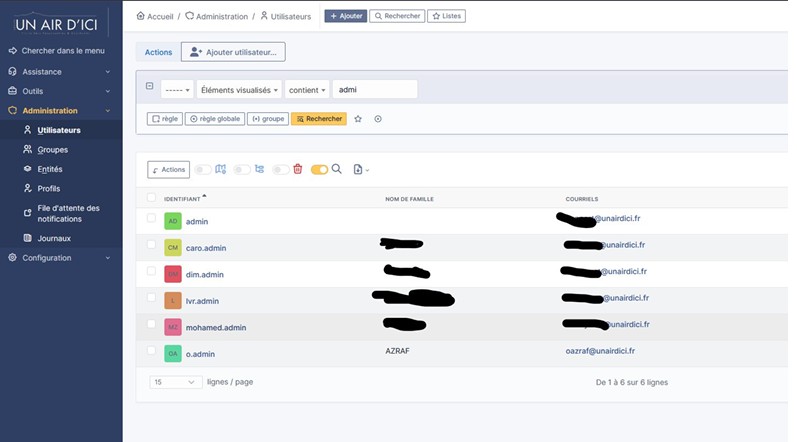This screenshot has height=442, width=797.
Task: Click the yellow Rechercher button
Action: [x=318, y=119]
